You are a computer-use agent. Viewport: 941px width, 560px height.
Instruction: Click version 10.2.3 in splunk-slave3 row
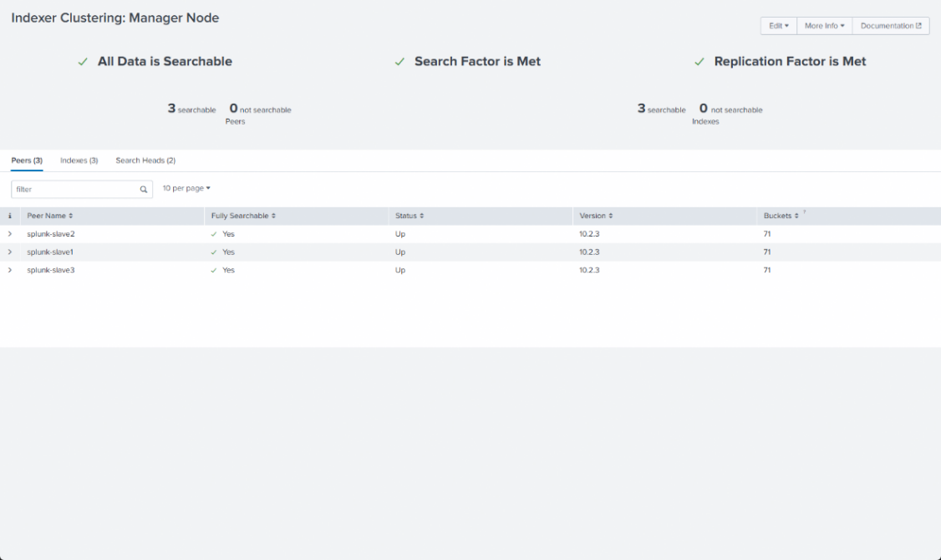589,270
